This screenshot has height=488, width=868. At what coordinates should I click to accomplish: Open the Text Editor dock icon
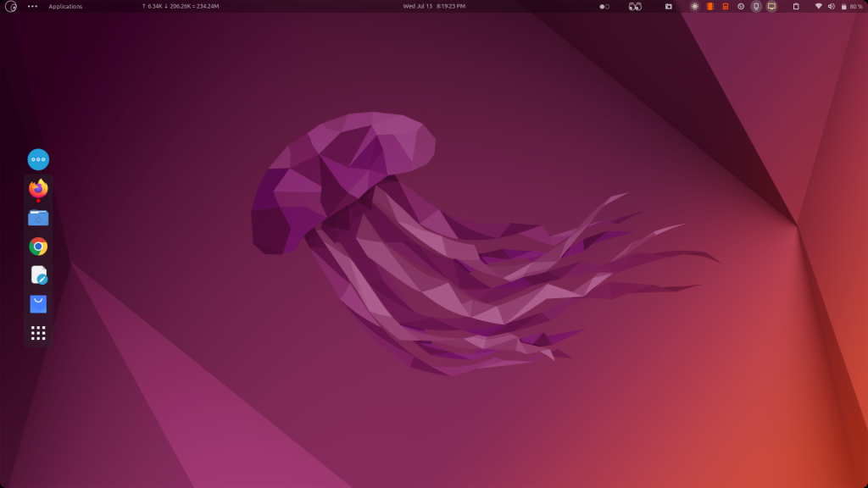[x=38, y=274]
